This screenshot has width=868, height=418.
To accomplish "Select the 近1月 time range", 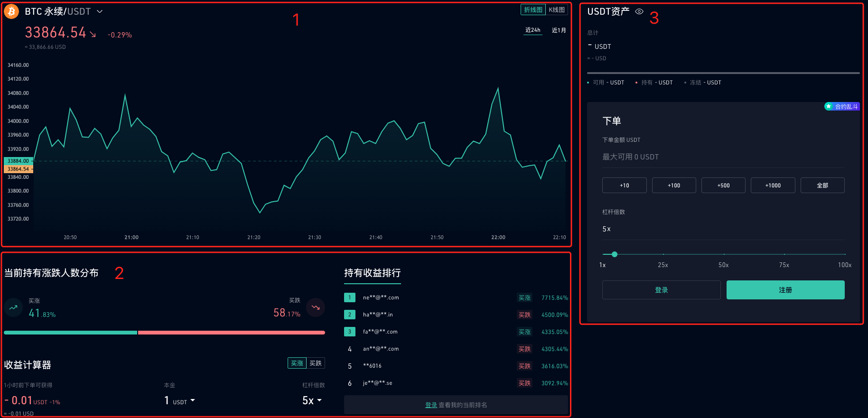I will coord(559,30).
